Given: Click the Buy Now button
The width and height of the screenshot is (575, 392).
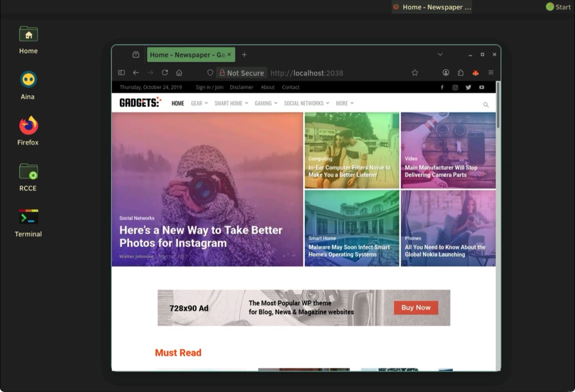Looking at the screenshot, I should 416,308.
